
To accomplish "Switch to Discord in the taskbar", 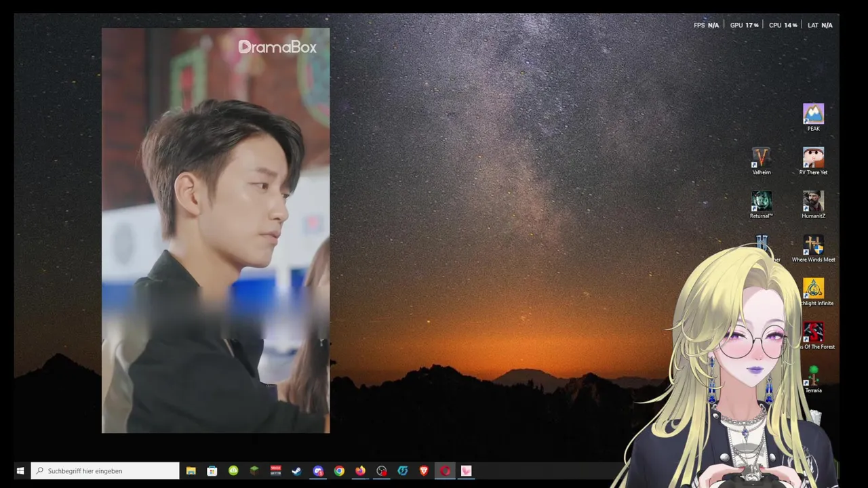I will (318, 470).
